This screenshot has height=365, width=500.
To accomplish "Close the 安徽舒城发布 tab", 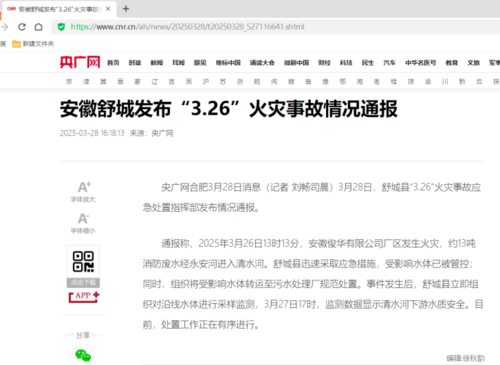I will coord(108,9).
